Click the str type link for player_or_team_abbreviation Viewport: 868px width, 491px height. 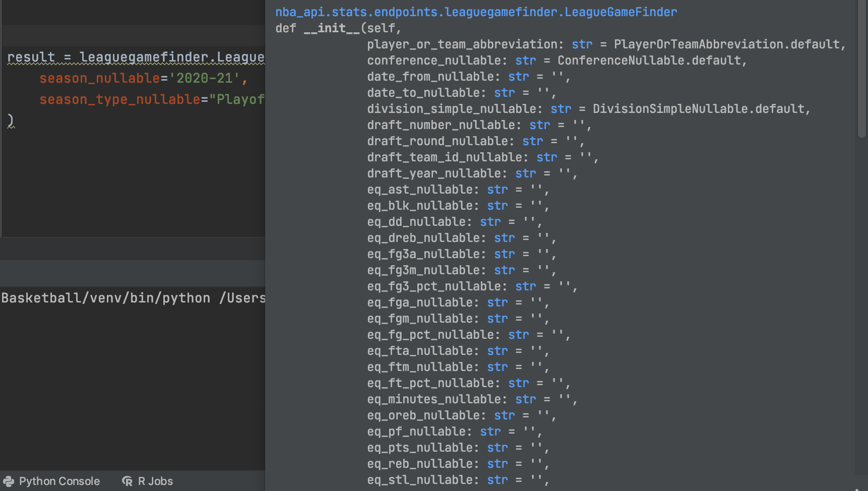point(582,44)
